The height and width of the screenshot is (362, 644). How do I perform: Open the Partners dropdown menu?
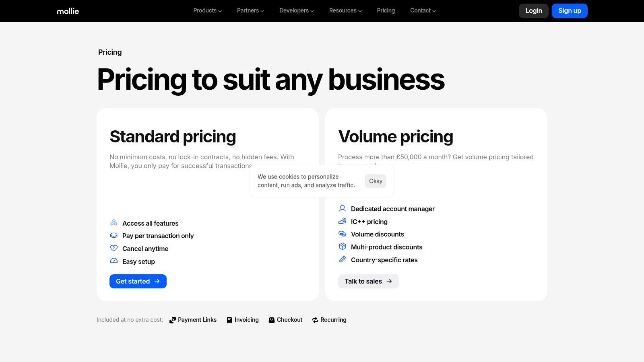250,10
